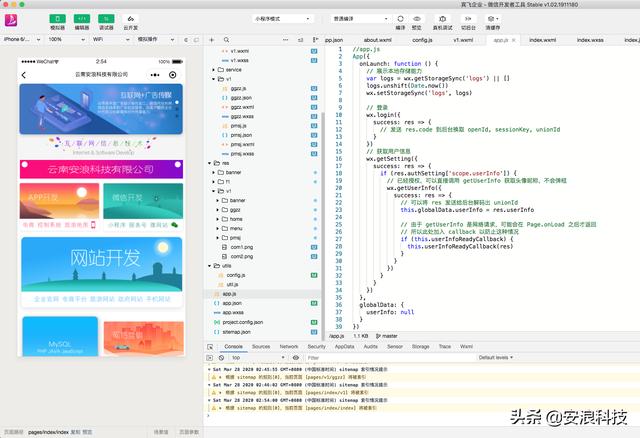Open the mini program mode dropdown
Viewport: 640px width, 438px height.
(x=282, y=19)
